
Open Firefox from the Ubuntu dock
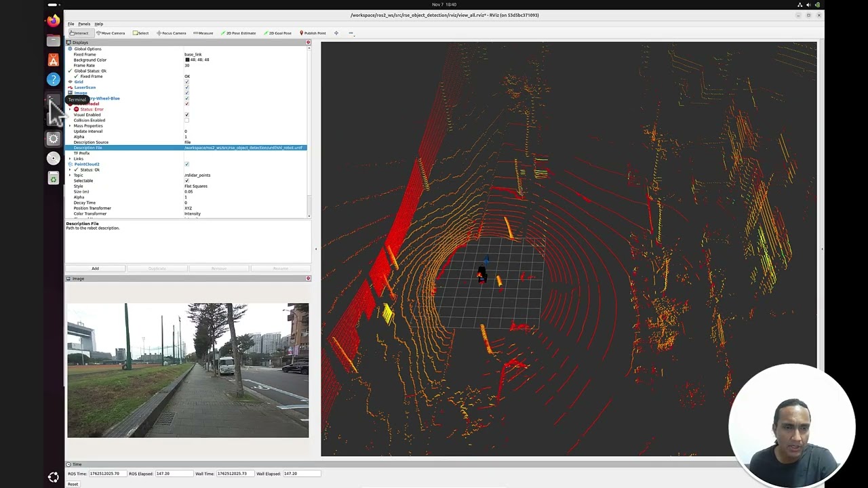tap(53, 21)
